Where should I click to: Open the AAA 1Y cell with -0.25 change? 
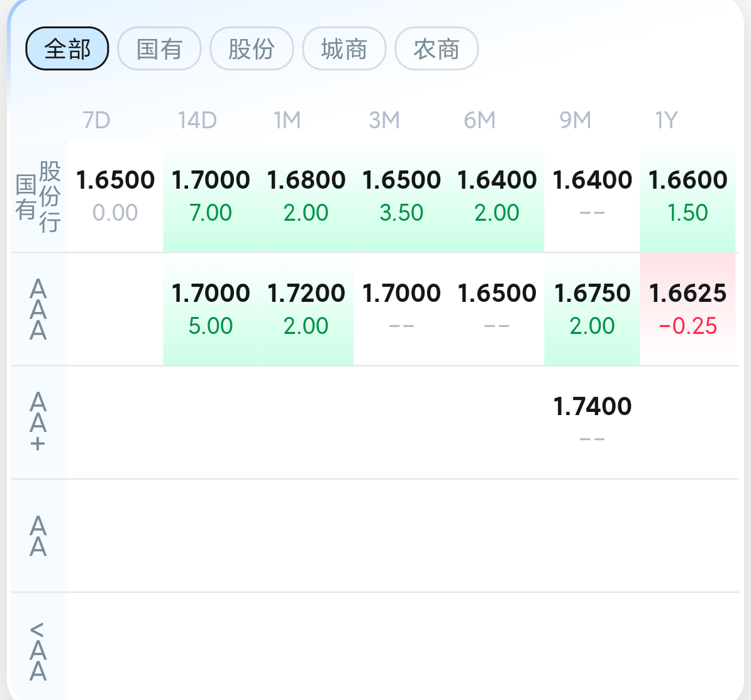tap(687, 309)
